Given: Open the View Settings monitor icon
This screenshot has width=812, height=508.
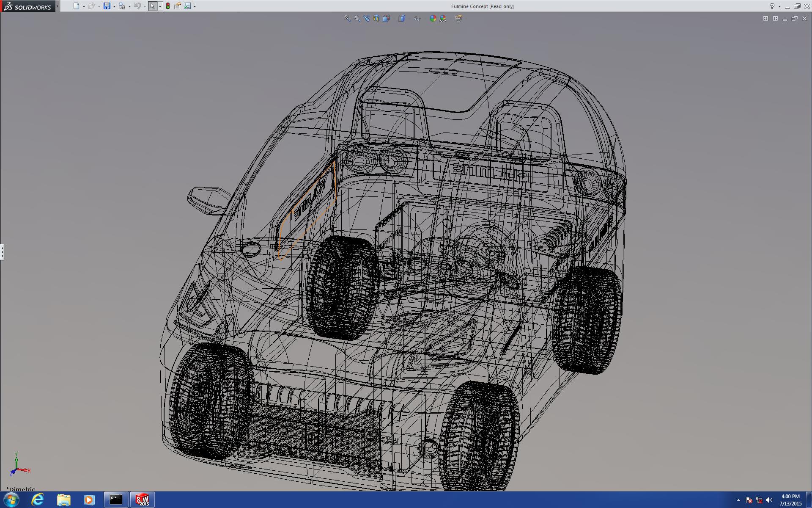Looking at the screenshot, I should (x=458, y=18).
